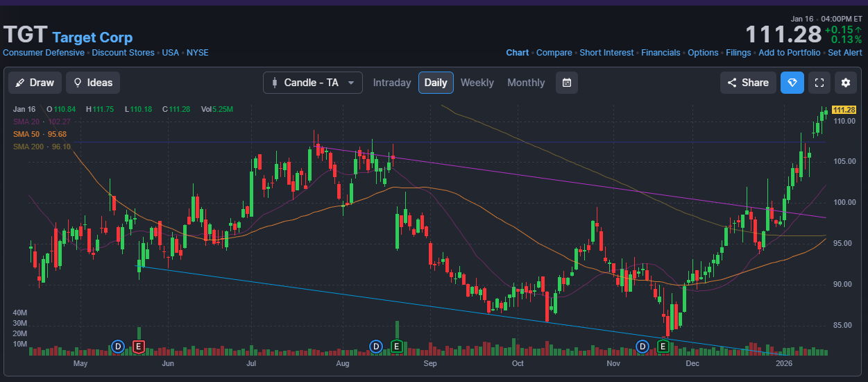Screen dimensions: 868x382
Task: Open the Target Corp company link
Action: 92,38
